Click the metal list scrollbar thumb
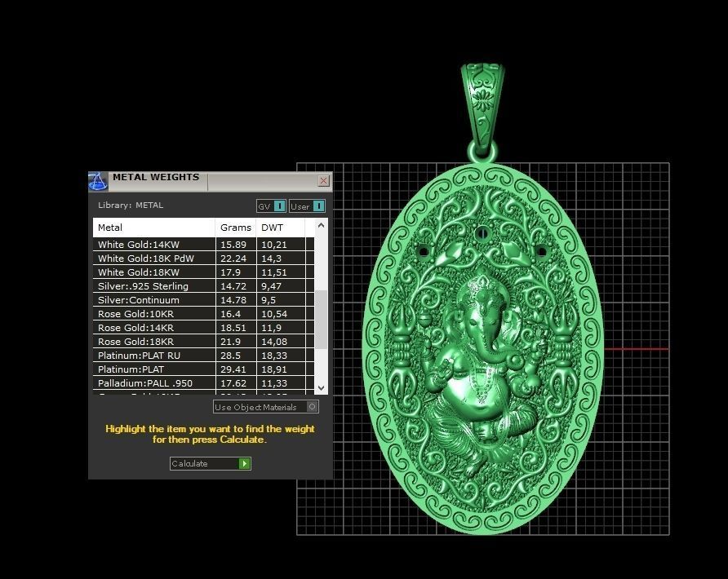Image resolution: width=728 pixels, height=579 pixels. point(321,319)
